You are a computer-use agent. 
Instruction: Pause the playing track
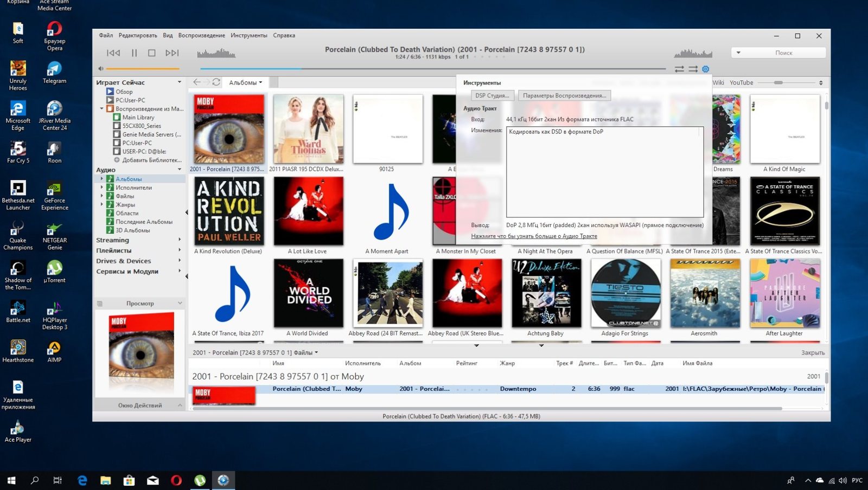[134, 53]
